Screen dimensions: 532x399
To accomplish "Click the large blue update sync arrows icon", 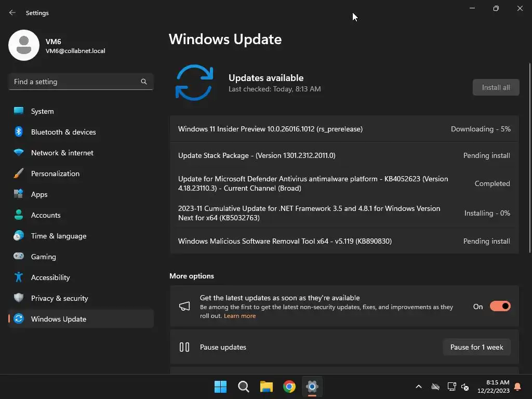I will click(194, 83).
